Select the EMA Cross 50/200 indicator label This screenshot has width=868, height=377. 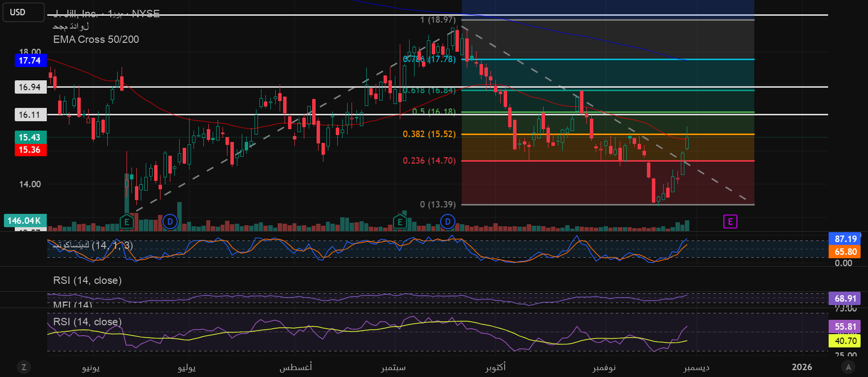pos(96,39)
